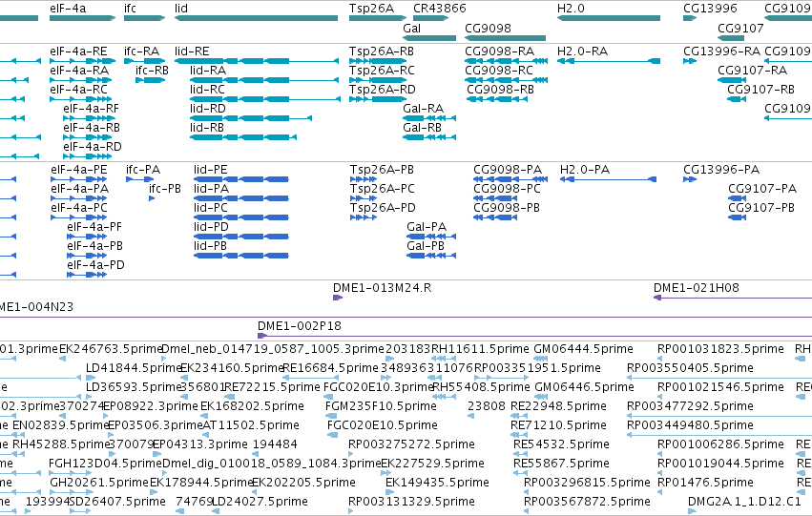The height and width of the screenshot is (516, 812).
Task: Select the H2.0 gene bar
Action: [x=609, y=18]
